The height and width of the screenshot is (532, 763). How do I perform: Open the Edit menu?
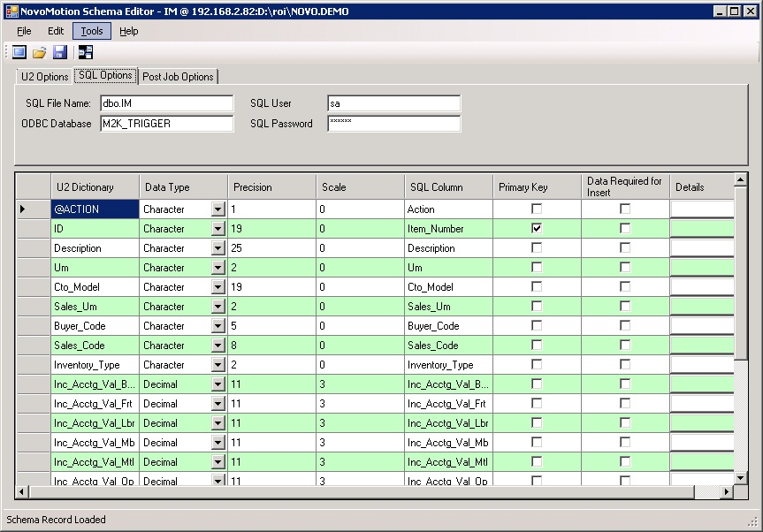point(56,31)
